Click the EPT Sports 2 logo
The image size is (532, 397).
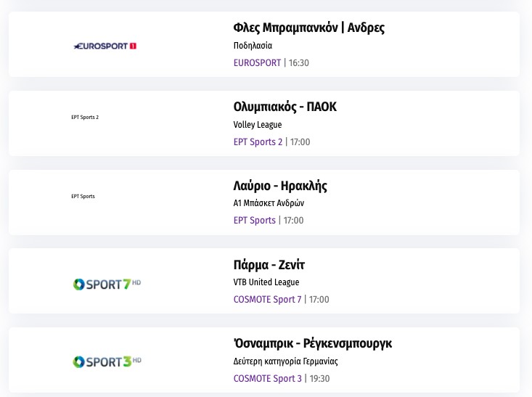(x=85, y=117)
